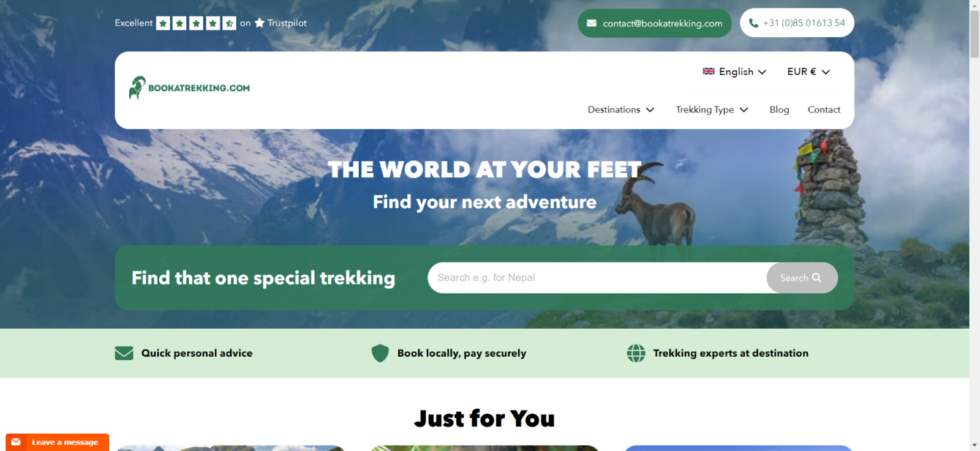Expand the Trekking Type menu
This screenshot has width=980, height=451.
click(712, 110)
